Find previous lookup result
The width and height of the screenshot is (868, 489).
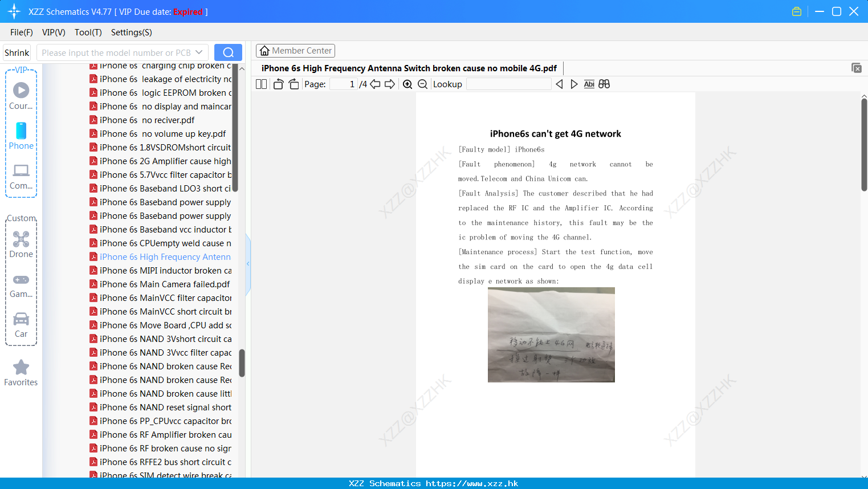(x=559, y=84)
